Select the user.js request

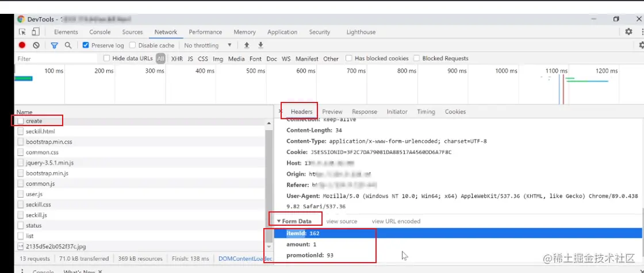pos(141,194)
